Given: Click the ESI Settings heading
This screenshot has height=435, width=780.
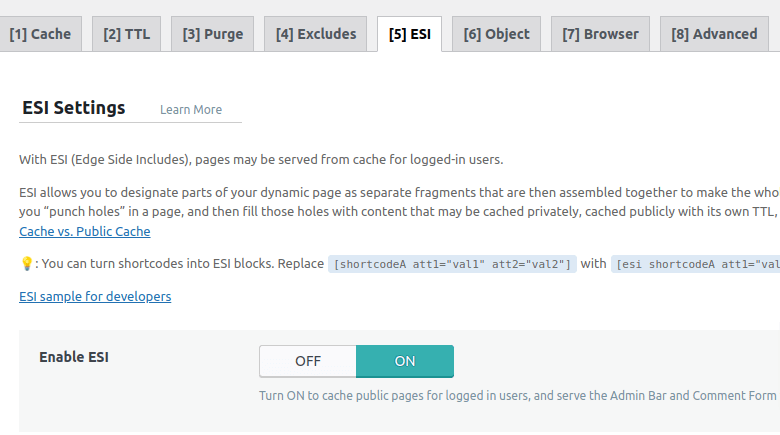Looking at the screenshot, I should [x=74, y=108].
